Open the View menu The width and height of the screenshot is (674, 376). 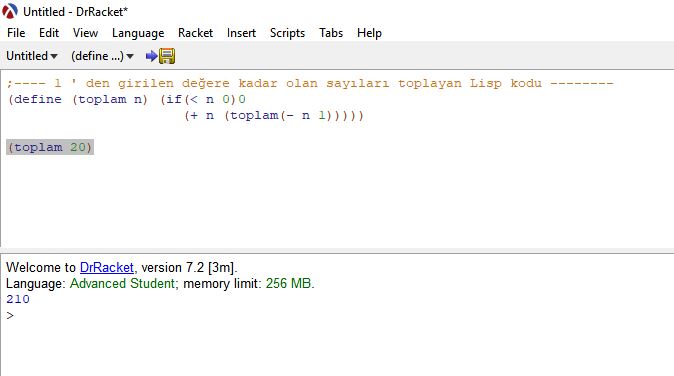(x=85, y=33)
